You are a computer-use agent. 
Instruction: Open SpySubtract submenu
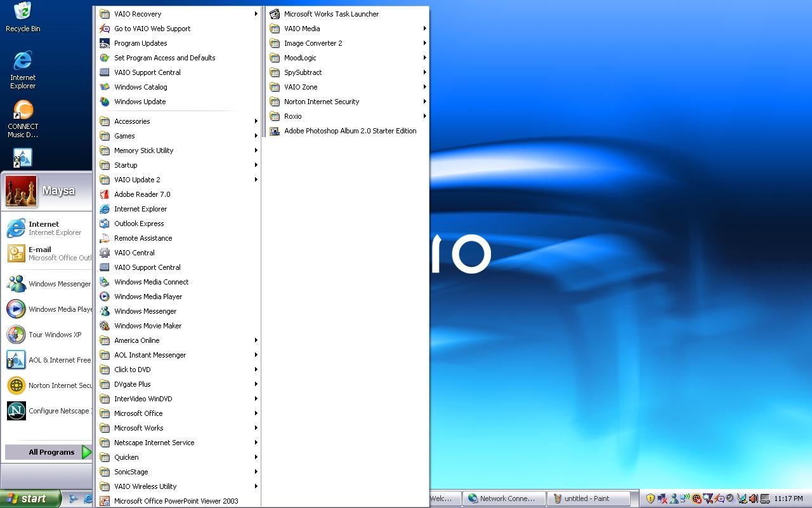pos(347,72)
